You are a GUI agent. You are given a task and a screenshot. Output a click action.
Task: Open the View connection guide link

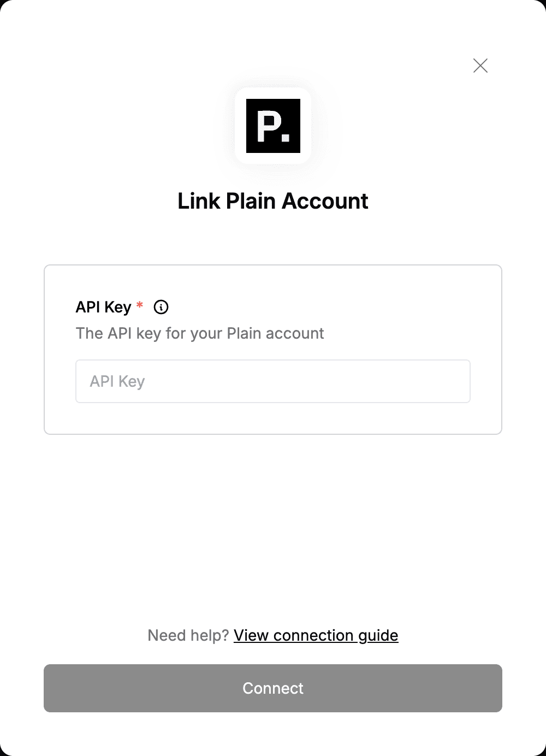click(316, 635)
